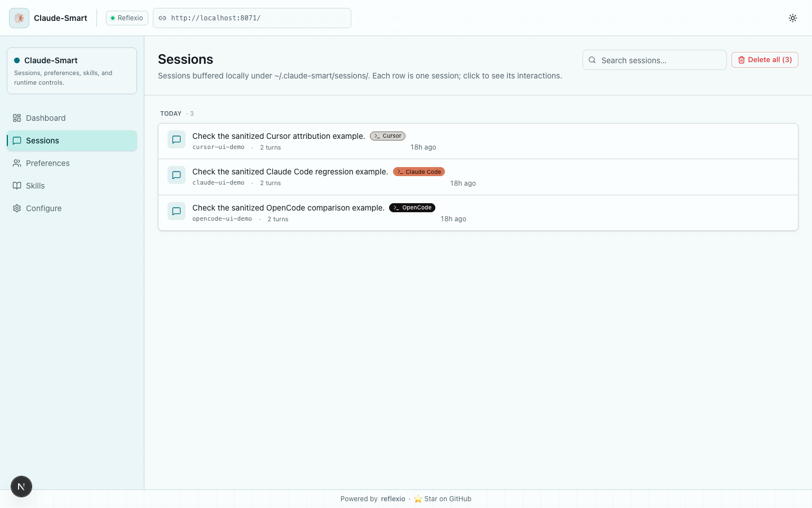This screenshot has height=508, width=812.
Task: Open the reflexio link in footer
Action: [393, 499]
